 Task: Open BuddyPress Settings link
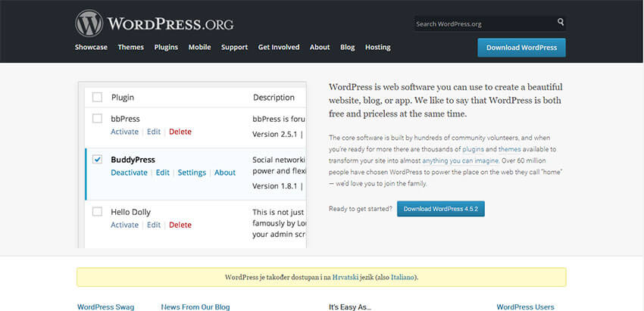pos(192,173)
